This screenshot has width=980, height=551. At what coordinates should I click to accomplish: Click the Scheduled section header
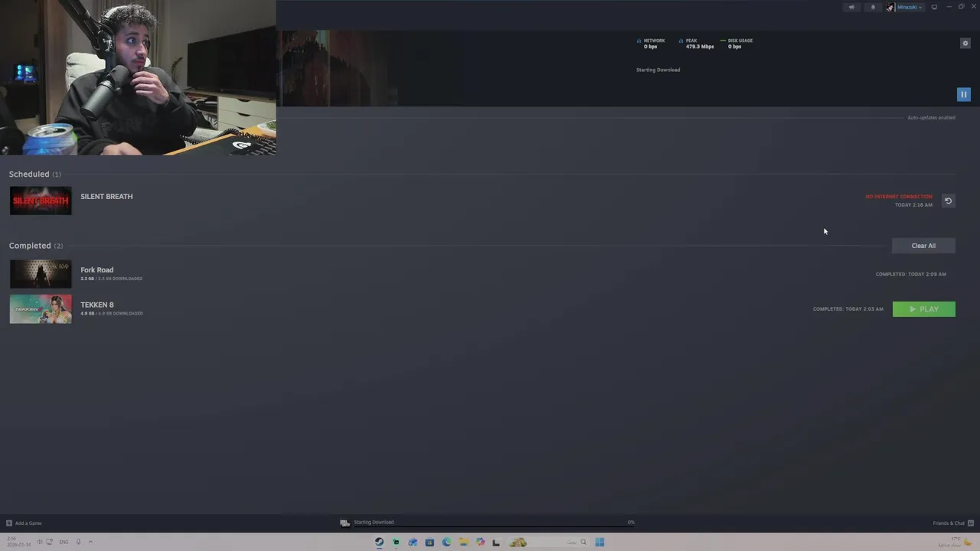[x=34, y=174]
